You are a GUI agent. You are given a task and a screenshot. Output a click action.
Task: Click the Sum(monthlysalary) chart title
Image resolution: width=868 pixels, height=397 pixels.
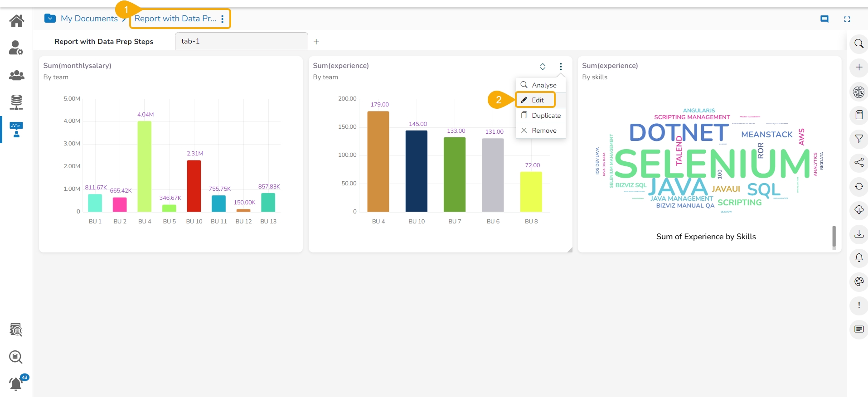coord(78,66)
